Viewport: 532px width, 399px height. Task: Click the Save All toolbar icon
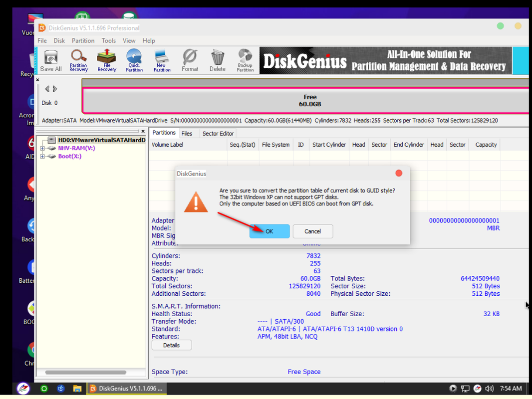pos(51,61)
